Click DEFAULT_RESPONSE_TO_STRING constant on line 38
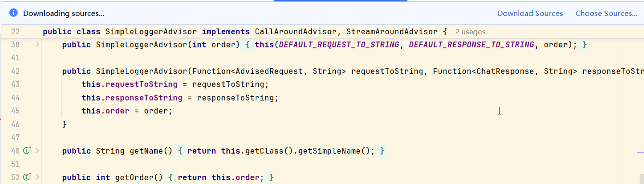This screenshot has width=644, height=184. tap(472, 45)
